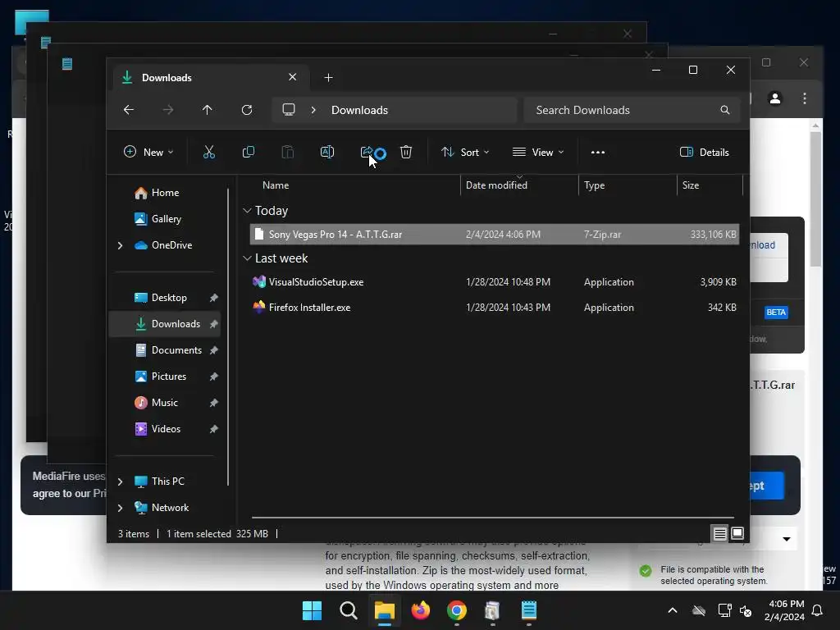Go back with the left arrow
This screenshot has width=840, height=630.
pos(129,110)
